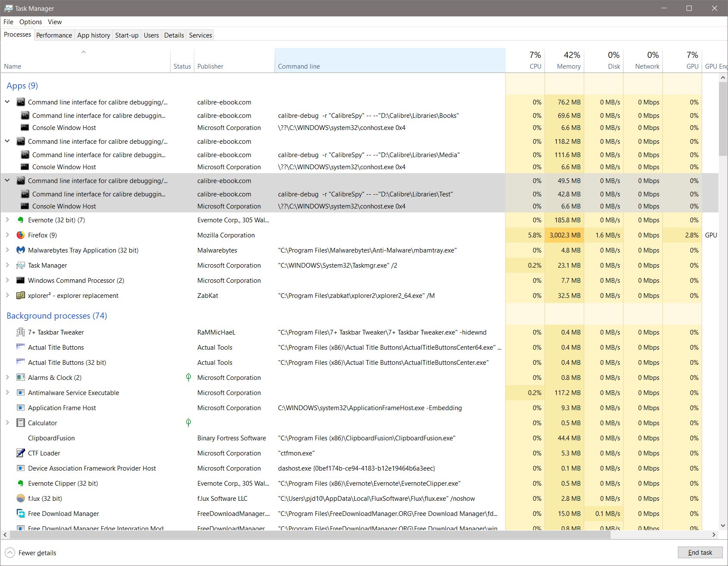Click the Firefox process icon

click(20, 235)
